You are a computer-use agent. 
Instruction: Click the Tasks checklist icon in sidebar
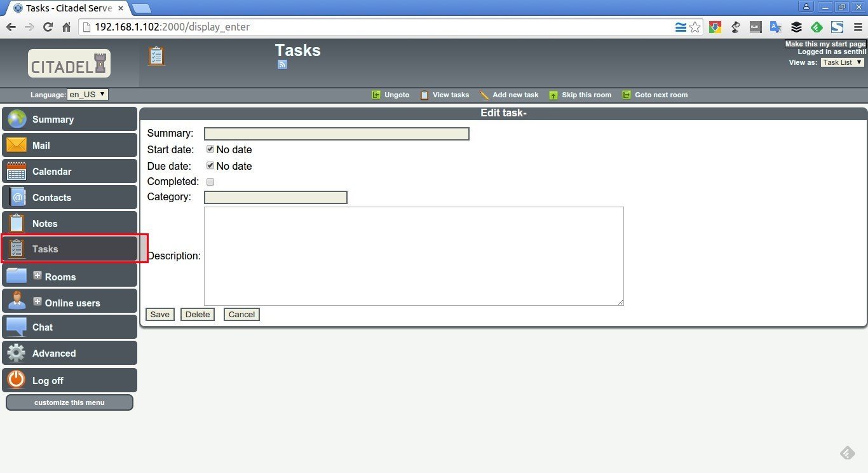17,249
